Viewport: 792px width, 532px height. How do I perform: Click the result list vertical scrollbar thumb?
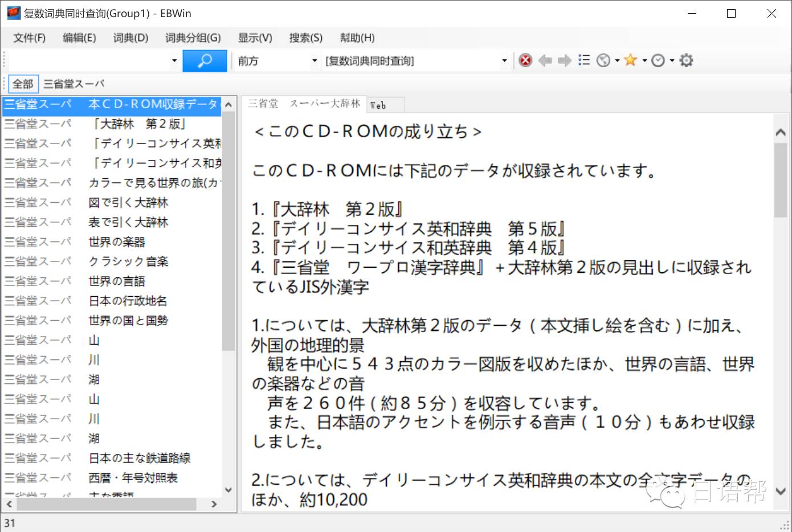pyautogui.click(x=228, y=231)
